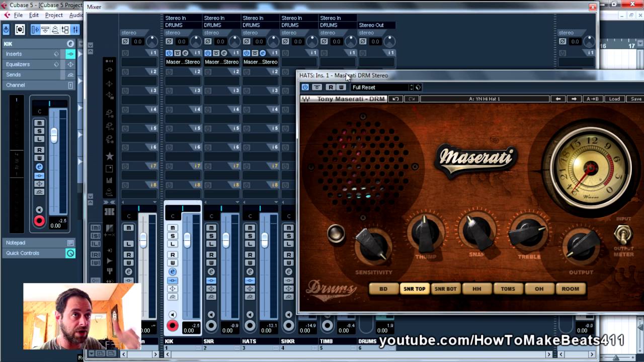Open the plugin preset name A: YN Hi Hat 1
Screen dimensions: 644x362
click(x=484, y=99)
